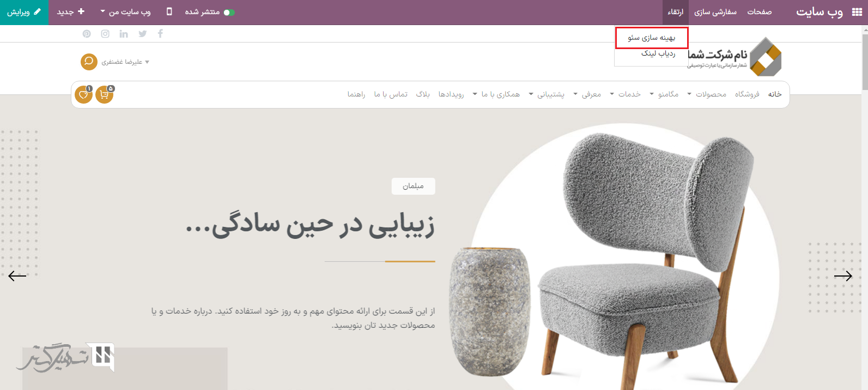This screenshot has width=868, height=390.
Task: Open the LinkedIn social icon
Action: click(x=124, y=34)
